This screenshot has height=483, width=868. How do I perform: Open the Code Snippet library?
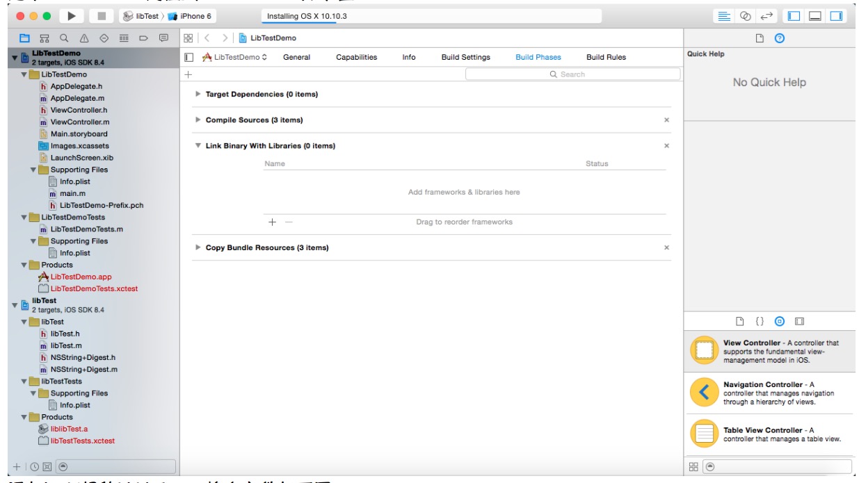(x=759, y=321)
